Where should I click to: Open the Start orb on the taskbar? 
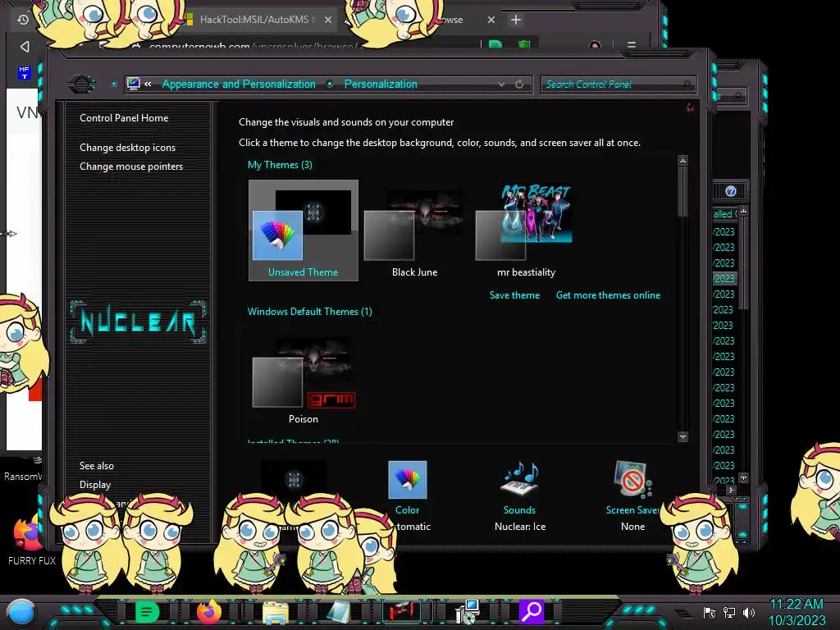[x=21, y=613]
